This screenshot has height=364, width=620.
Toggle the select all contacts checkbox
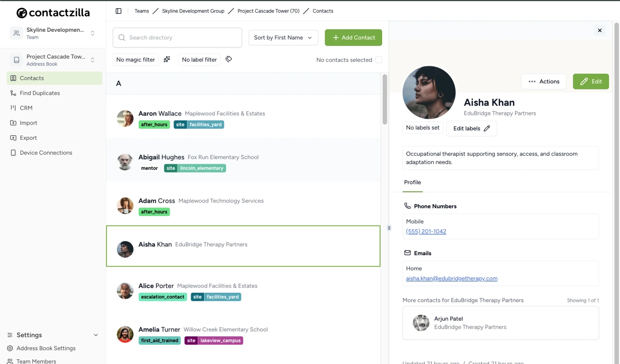click(379, 60)
